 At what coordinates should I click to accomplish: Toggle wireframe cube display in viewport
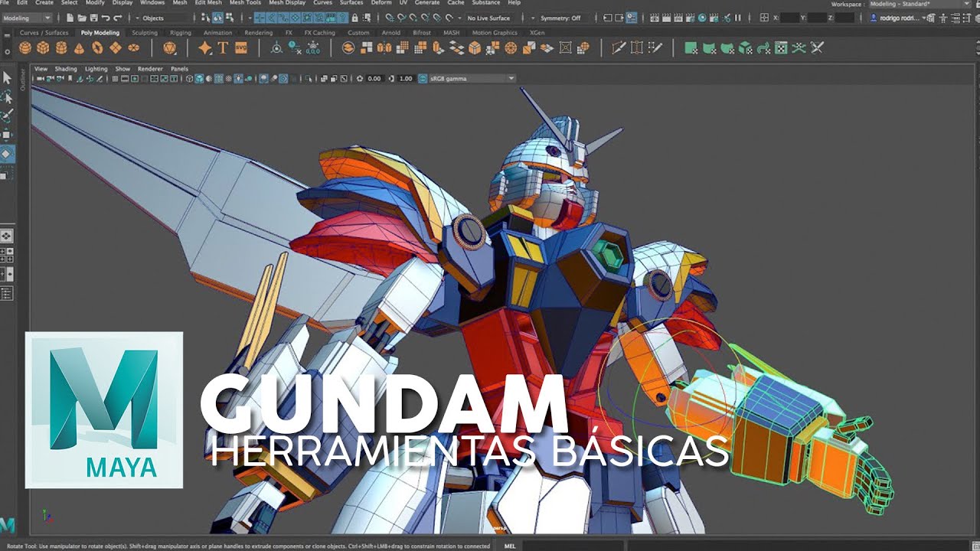(190, 78)
